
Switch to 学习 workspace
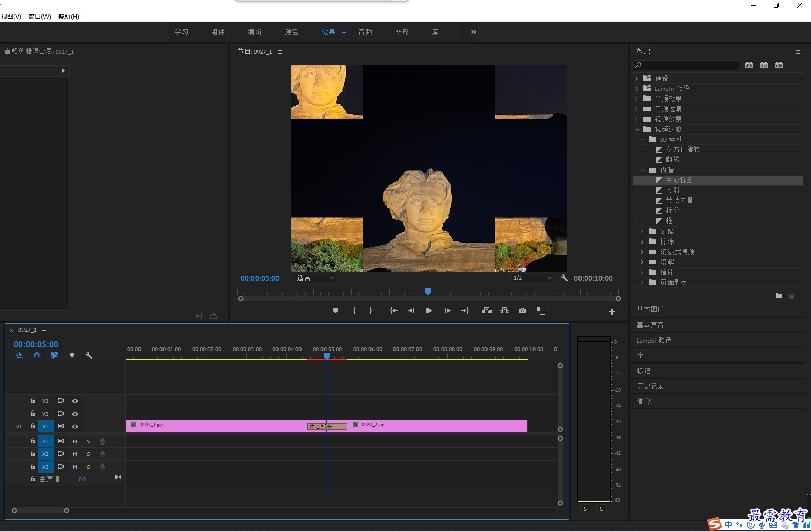(181, 32)
